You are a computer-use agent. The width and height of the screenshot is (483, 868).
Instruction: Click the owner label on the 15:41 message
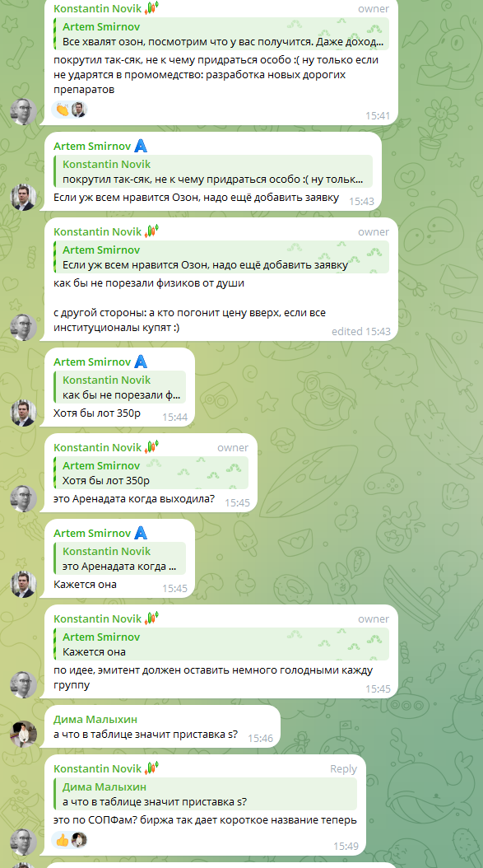[374, 9]
